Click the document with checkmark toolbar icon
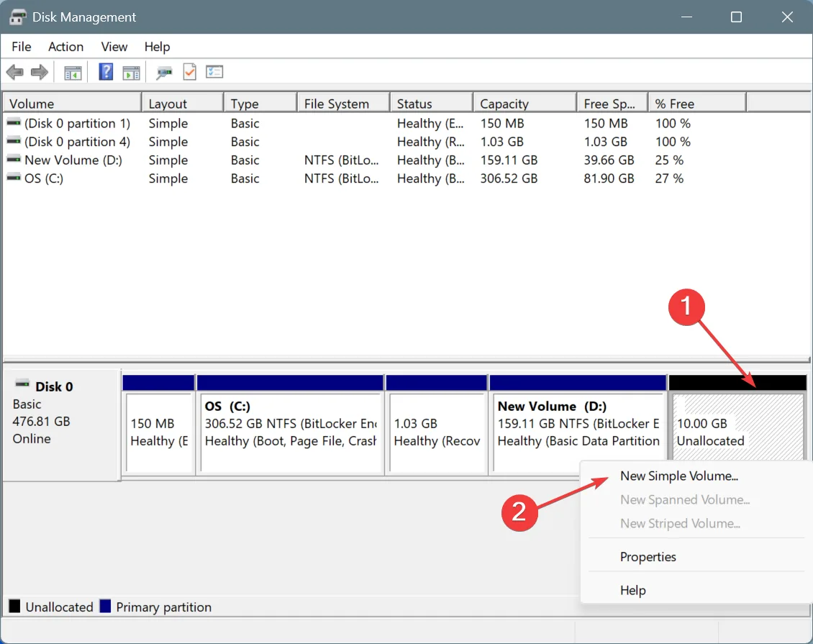 coord(190,71)
